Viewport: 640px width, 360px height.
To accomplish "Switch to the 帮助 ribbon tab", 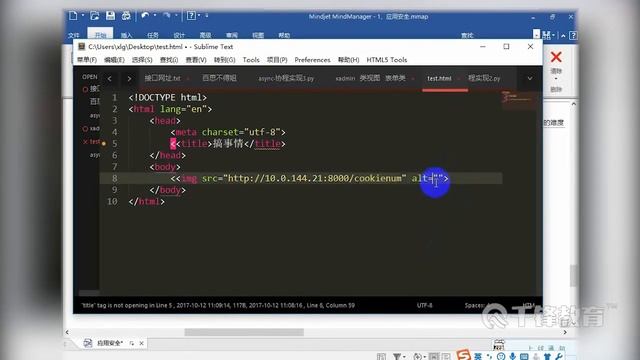I will click(284, 35).
